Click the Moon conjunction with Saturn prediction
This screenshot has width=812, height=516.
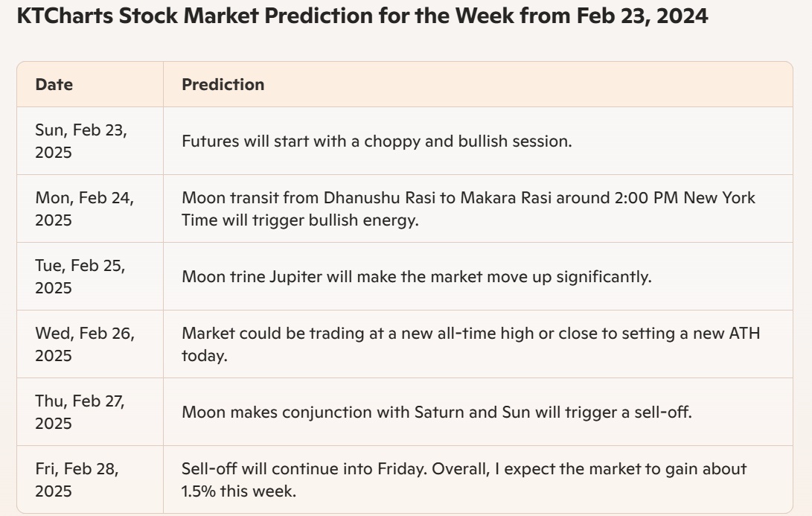coord(437,413)
